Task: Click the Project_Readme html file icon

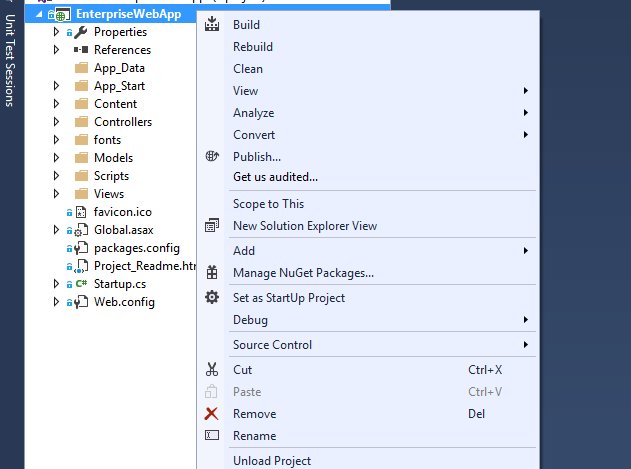Action: click(81, 266)
